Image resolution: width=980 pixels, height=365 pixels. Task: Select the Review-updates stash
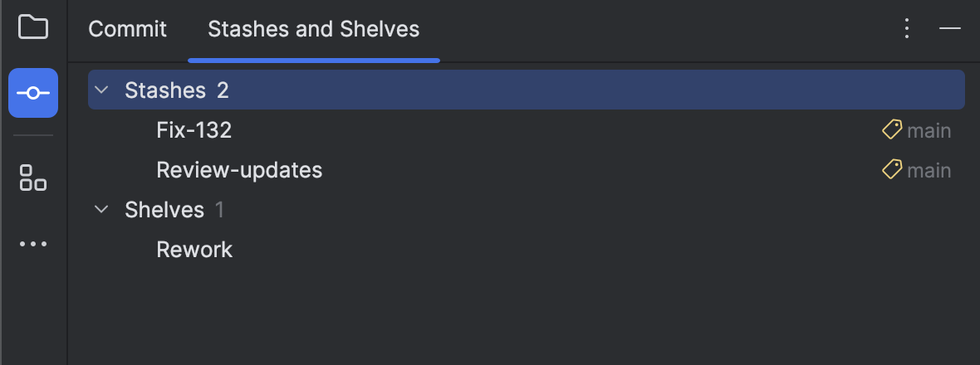pos(239,170)
